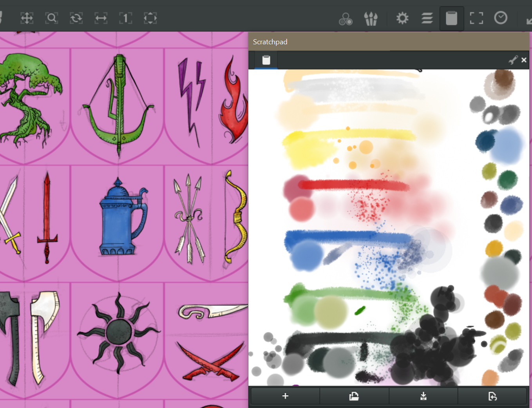
Task: Pick the brown blob at the Scratchpad's top right
Action: (504, 78)
